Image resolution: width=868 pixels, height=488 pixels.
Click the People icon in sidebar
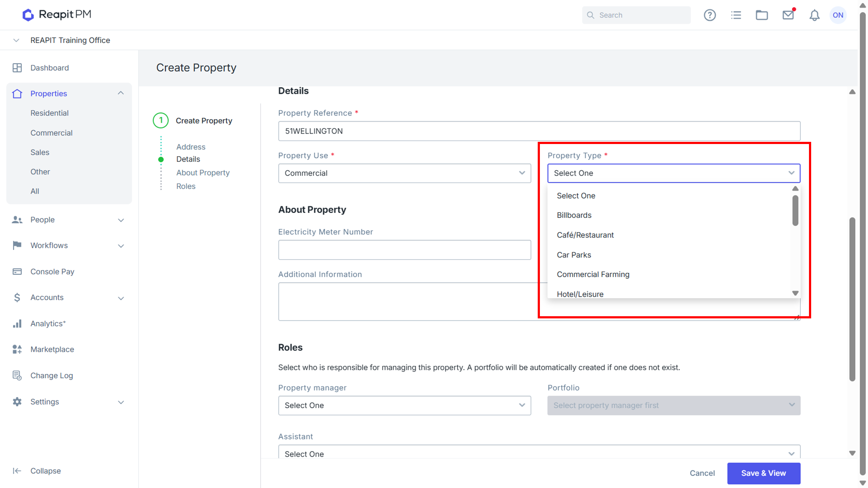(x=17, y=219)
